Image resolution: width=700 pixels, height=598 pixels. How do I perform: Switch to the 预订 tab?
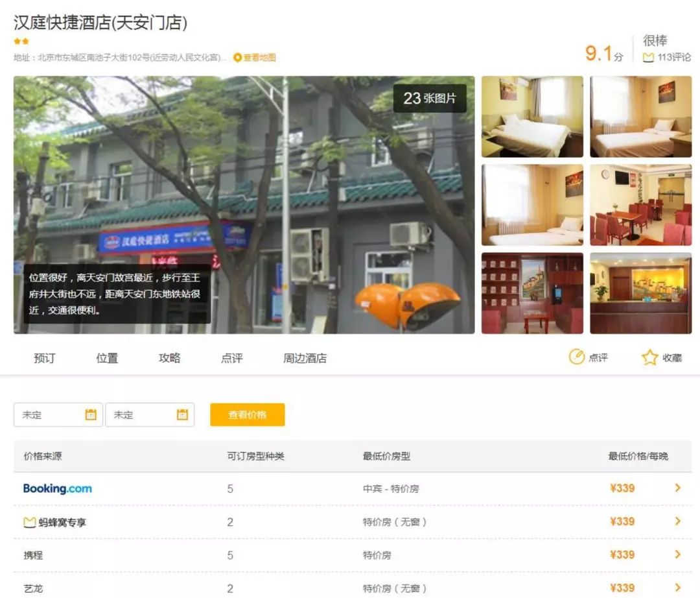[x=45, y=358]
